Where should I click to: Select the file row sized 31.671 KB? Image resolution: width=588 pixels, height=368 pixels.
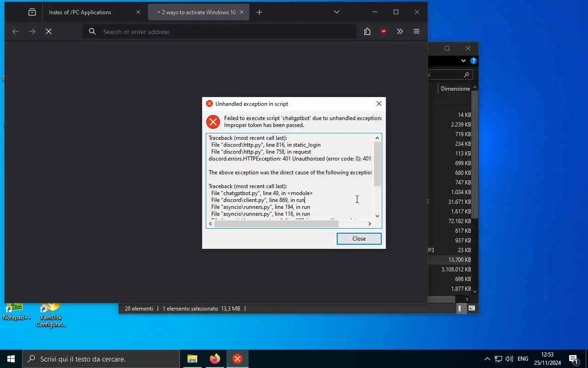tap(450, 202)
